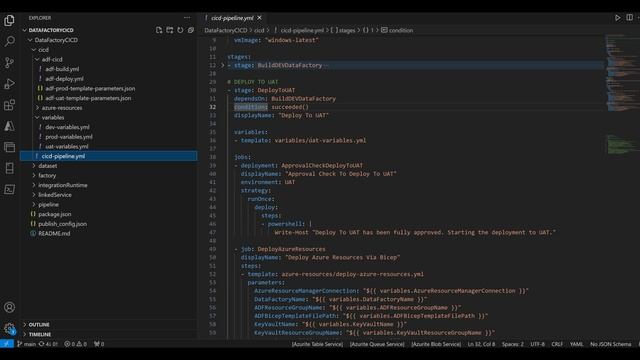Click Azurite Queue Service status item
This screenshot has width=640, height=360.
(377, 344)
